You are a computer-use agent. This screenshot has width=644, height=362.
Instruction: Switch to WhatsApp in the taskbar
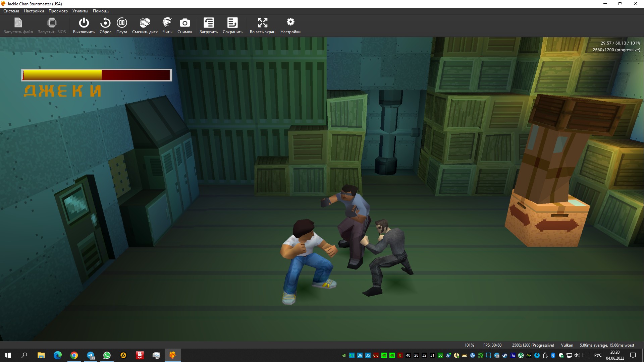coord(107,355)
